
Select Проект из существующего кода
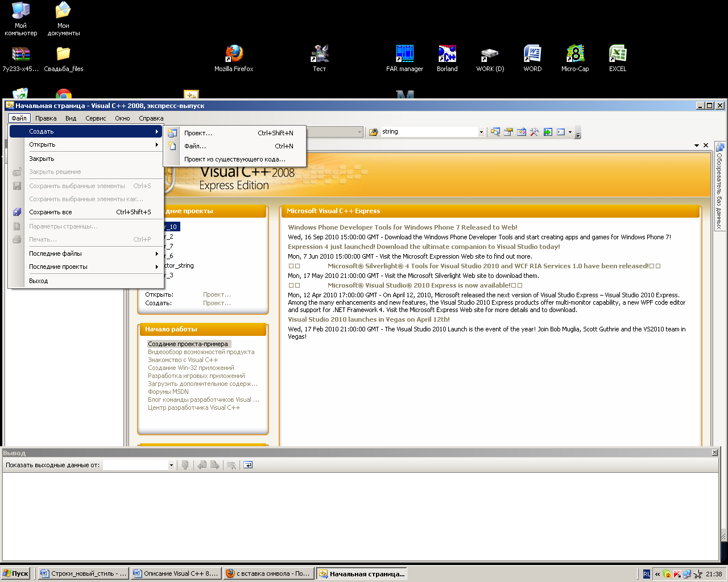(x=235, y=159)
